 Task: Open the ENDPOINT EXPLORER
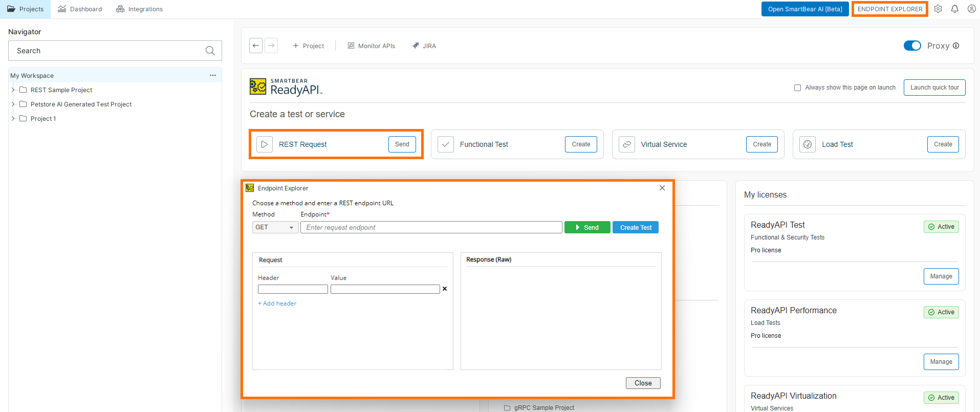click(890, 9)
